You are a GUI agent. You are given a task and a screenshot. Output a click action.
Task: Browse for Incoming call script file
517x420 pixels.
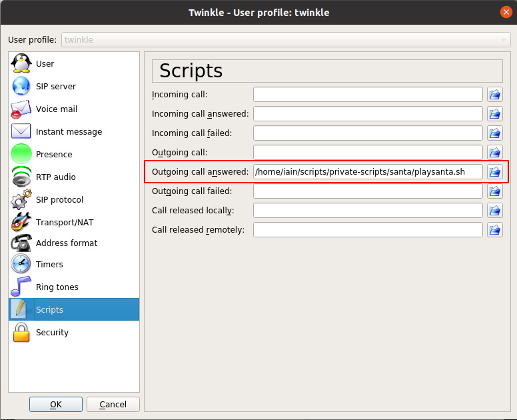(495, 95)
